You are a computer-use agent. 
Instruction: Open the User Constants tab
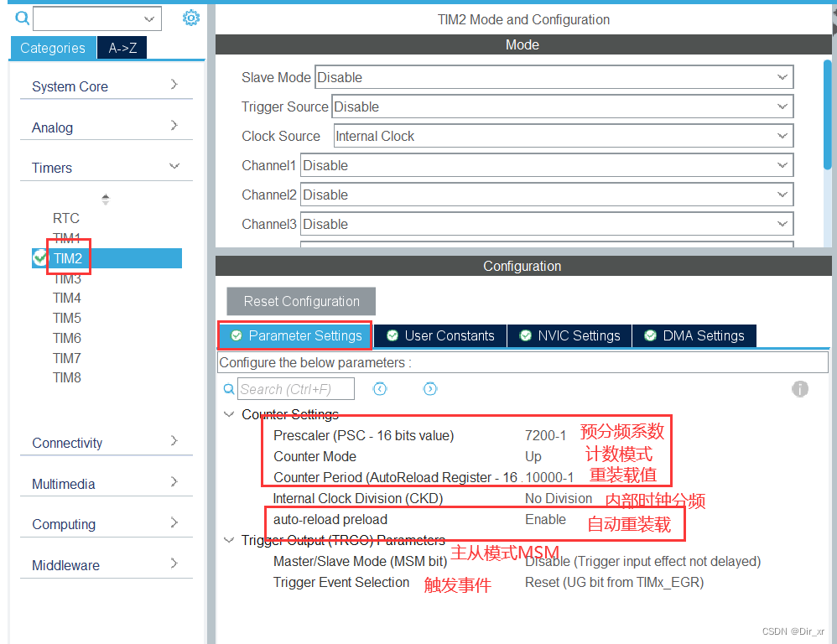pos(440,335)
